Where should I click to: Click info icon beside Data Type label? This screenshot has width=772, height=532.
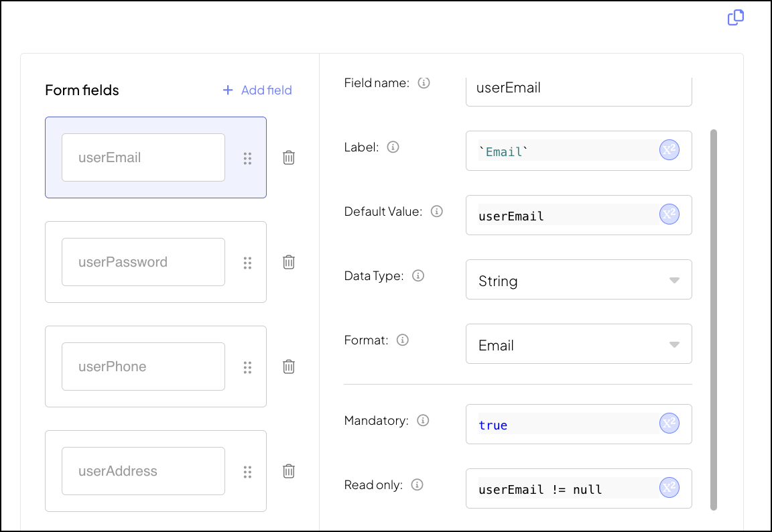[418, 276]
